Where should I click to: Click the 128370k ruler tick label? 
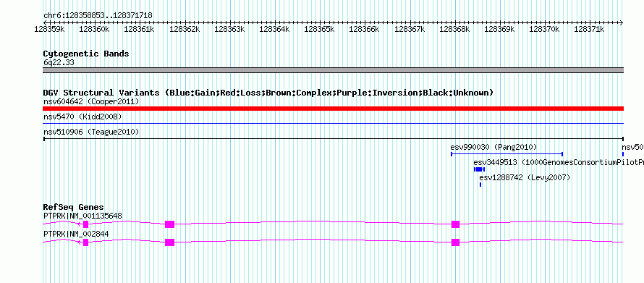545,29
